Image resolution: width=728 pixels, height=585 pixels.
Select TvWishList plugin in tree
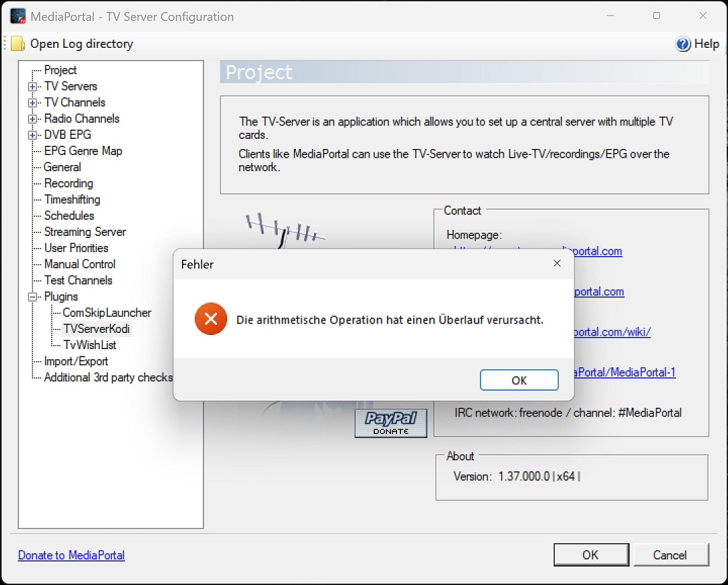point(90,345)
